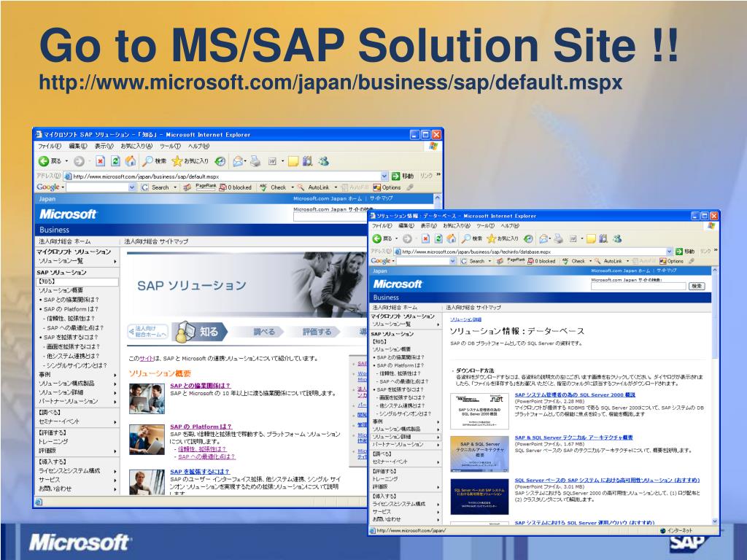This screenshot has height=560, width=747.
Task: Click the 検索 button beside the site search box
Action: 697,286
